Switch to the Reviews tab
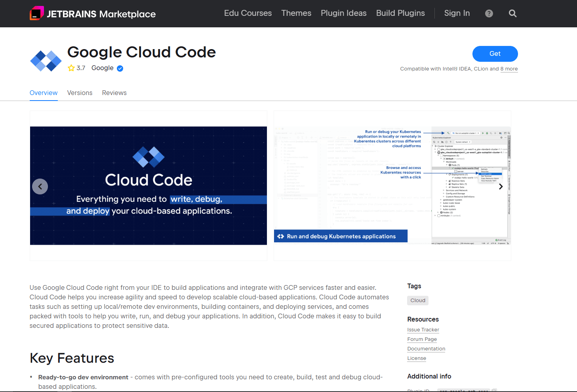This screenshot has width=577, height=392. (114, 93)
